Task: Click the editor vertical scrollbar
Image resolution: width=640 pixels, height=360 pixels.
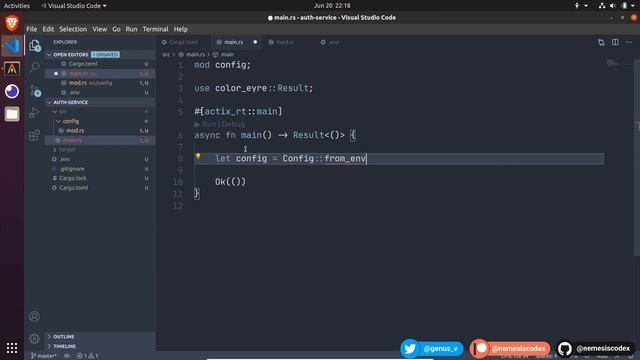Action: tap(637, 158)
